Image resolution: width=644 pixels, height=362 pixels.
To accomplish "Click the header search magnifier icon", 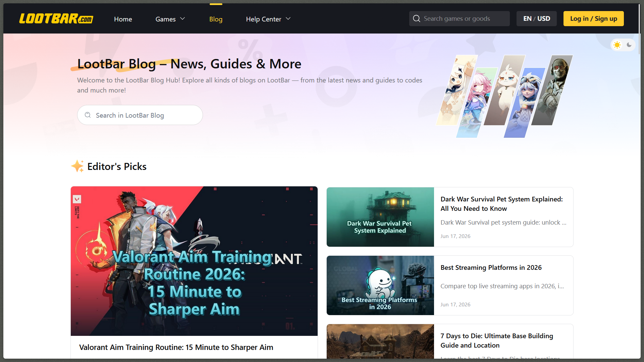I will pyautogui.click(x=417, y=18).
